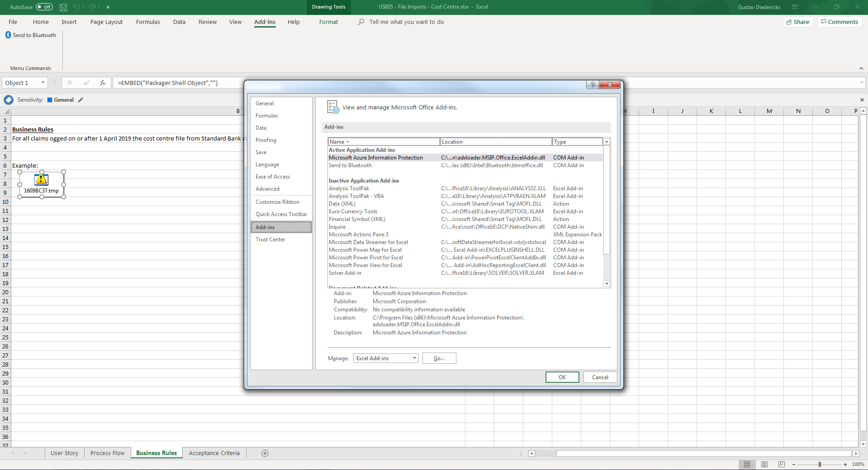Click the Cancel button in dialog
The image size is (868, 470).
point(600,377)
